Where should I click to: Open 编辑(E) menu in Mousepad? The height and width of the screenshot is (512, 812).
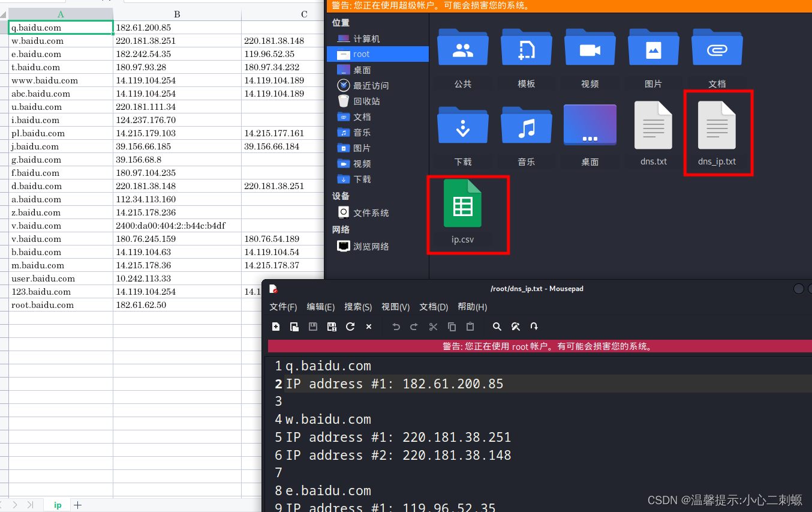pos(321,307)
